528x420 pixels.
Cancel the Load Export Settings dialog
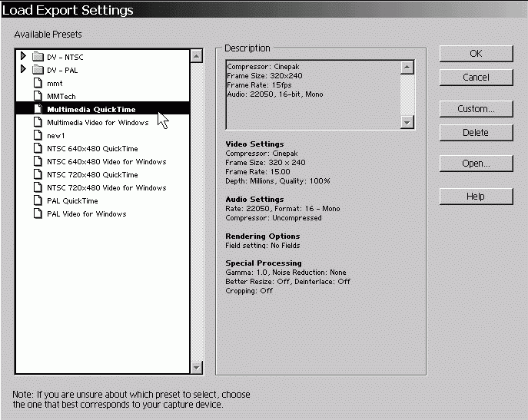pos(476,78)
